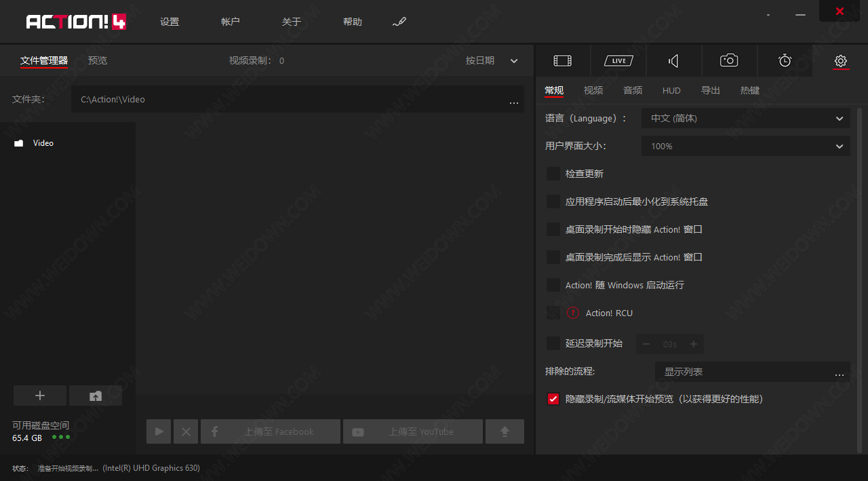This screenshot has height=481, width=868.
Task: Toggle the Action! RCU checkbox
Action: click(553, 313)
